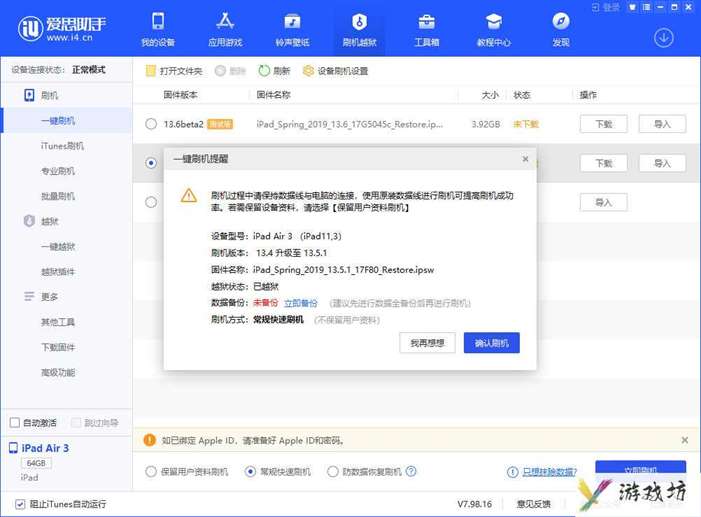Viewport: 701px width, 517px height.
Task: Click 确认刷机 to confirm flashing
Action: (492, 343)
